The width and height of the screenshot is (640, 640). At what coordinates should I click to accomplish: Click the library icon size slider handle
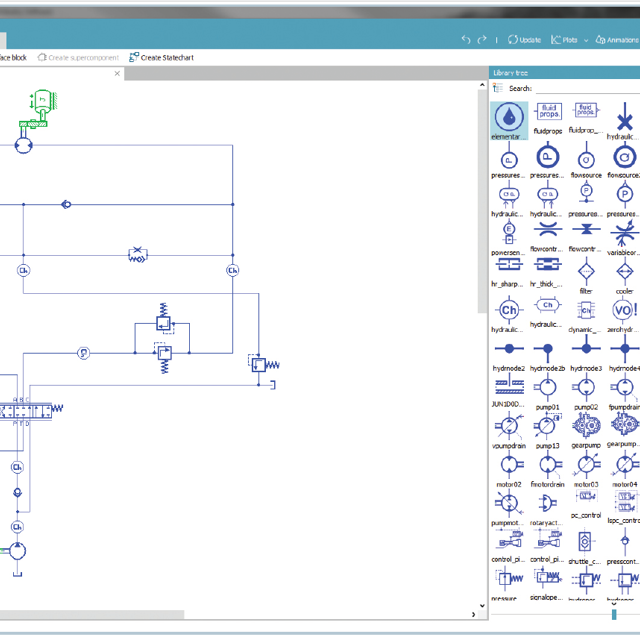pos(614,614)
